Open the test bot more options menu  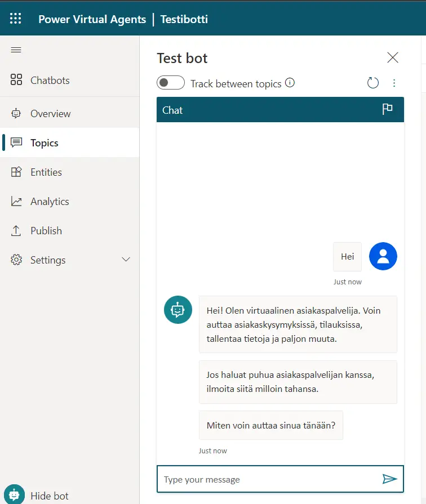(394, 83)
